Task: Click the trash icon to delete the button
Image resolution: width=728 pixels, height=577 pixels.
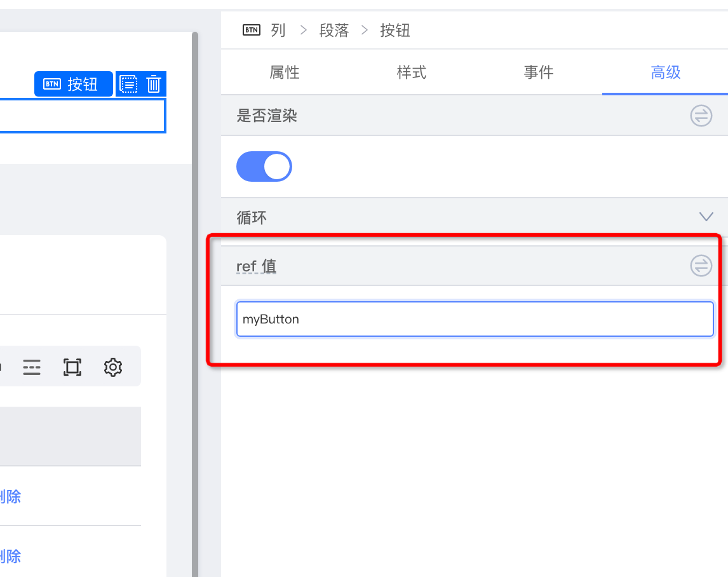Action: coord(154,84)
